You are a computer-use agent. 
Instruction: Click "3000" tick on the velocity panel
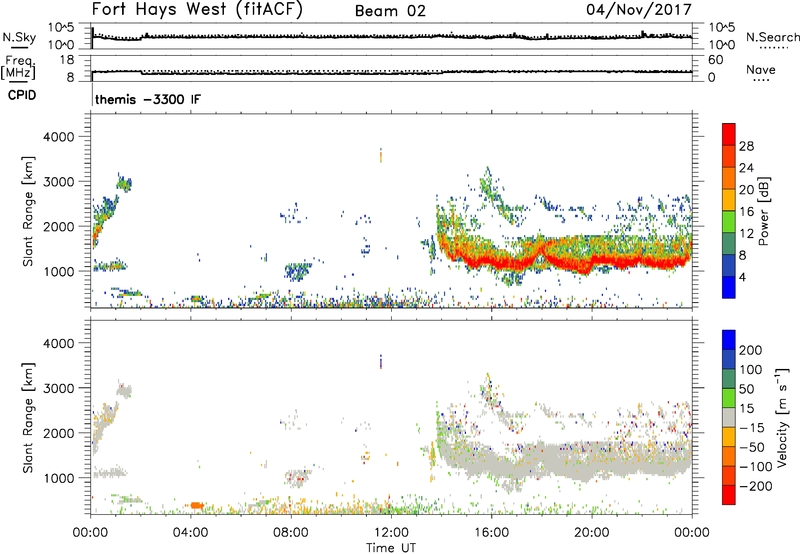[x=58, y=388]
